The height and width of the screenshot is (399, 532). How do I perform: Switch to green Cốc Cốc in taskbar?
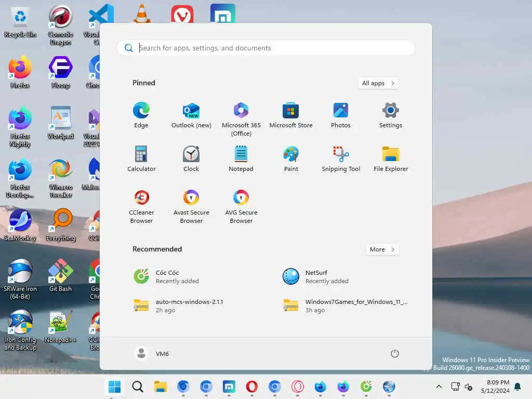(366, 387)
